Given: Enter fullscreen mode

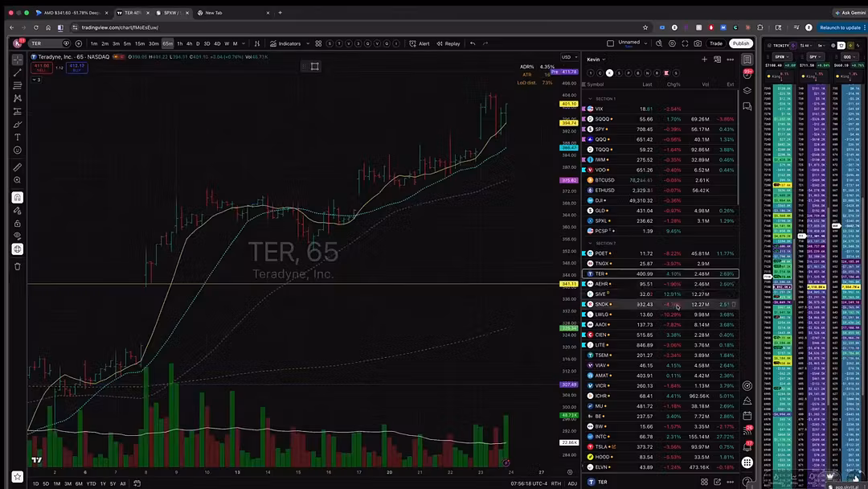Looking at the screenshot, I should click(685, 43).
